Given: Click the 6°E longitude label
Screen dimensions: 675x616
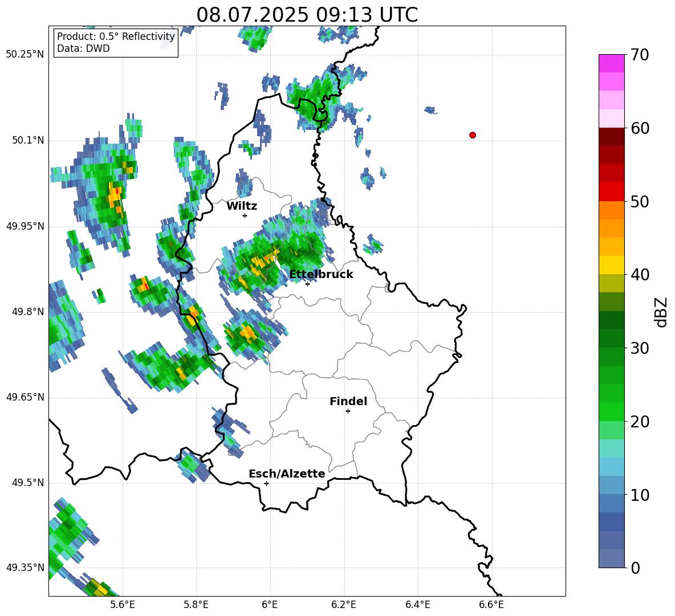Looking at the screenshot, I should click(x=270, y=605).
